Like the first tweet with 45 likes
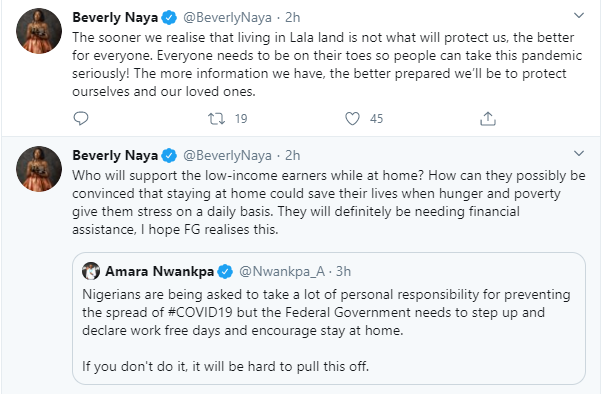603x394 pixels. [x=352, y=118]
